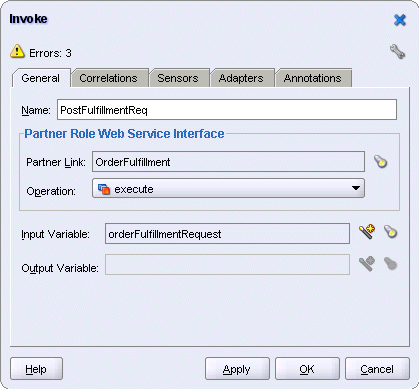The width and height of the screenshot is (419, 389).
Task: Apply the Invoke changes
Action: (x=237, y=369)
